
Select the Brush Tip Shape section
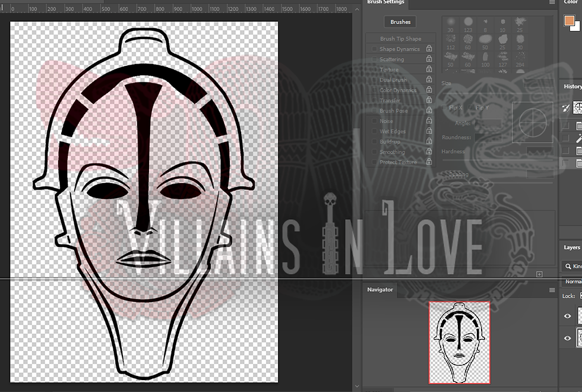pyautogui.click(x=400, y=38)
